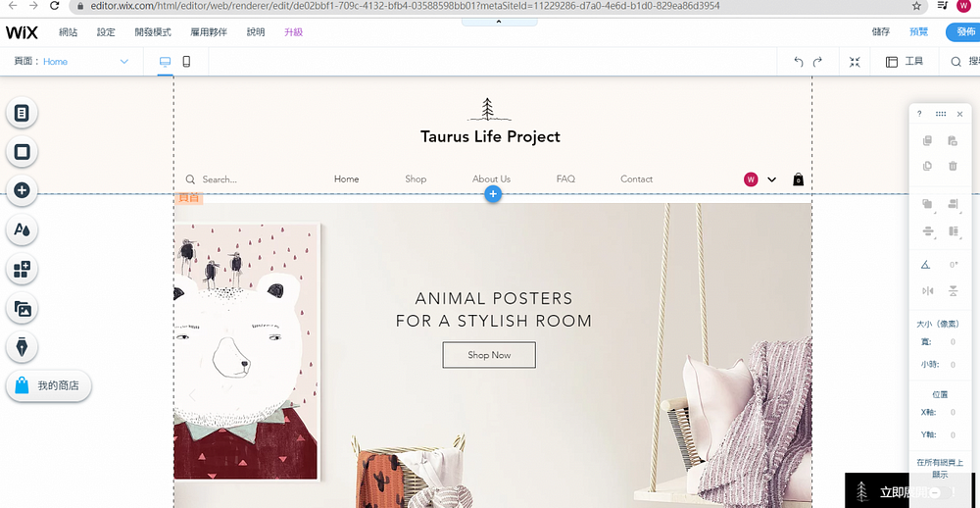Click the toolbox help question mark

coord(919,114)
